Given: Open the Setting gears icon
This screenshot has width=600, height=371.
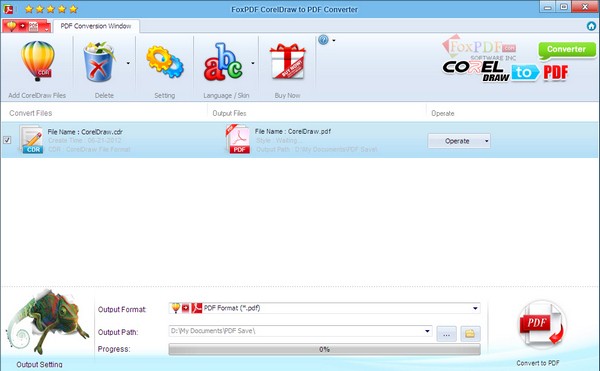Looking at the screenshot, I should [x=165, y=61].
